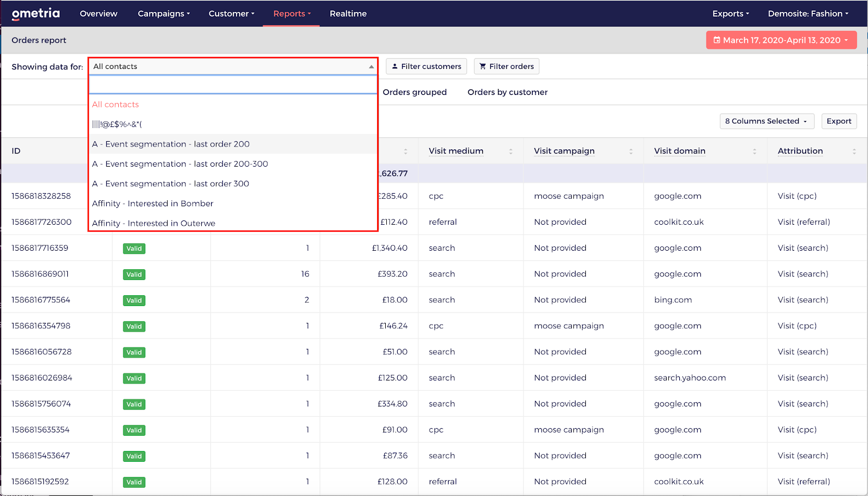The width and height of the screenshot is (868, 496).
Task: Open the Campaigns dropdown menu
Action: pos(163,14)
